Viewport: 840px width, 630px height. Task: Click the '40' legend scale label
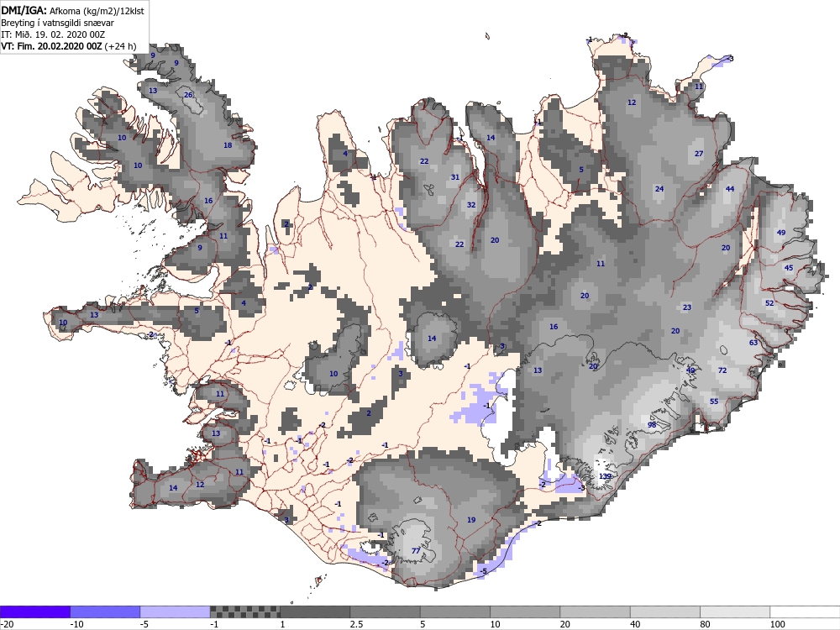coord(635,624)
